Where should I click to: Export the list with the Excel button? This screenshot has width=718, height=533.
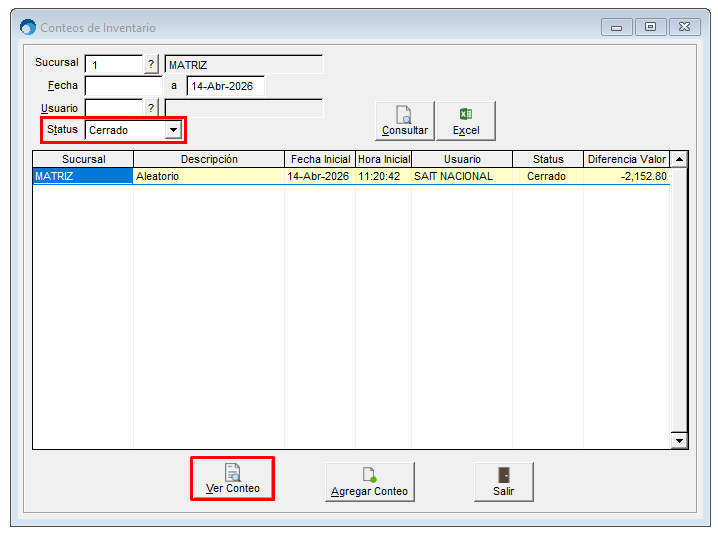tap(465, 121)
